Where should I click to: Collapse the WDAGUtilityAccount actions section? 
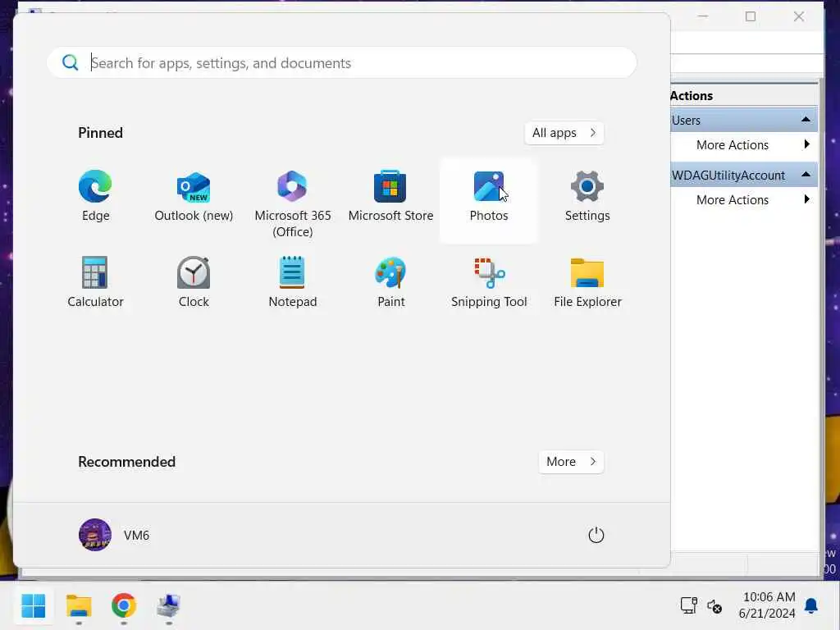[x=806, y=175]
